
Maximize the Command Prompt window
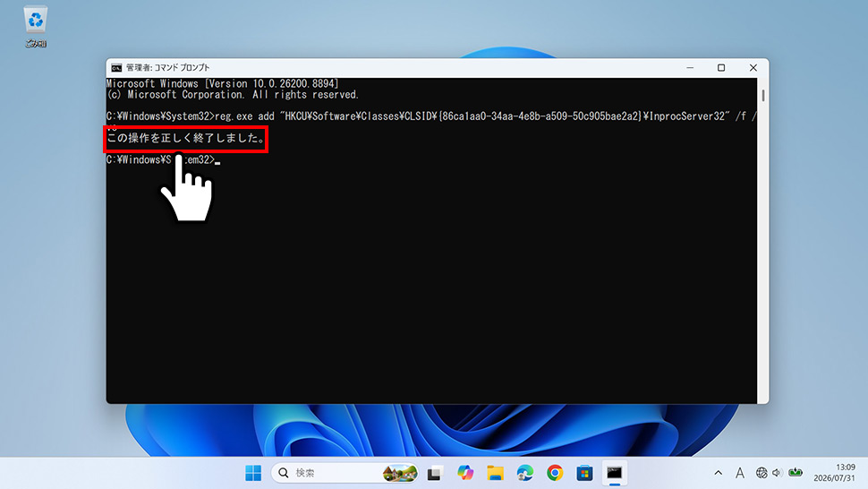coord(720,67)
